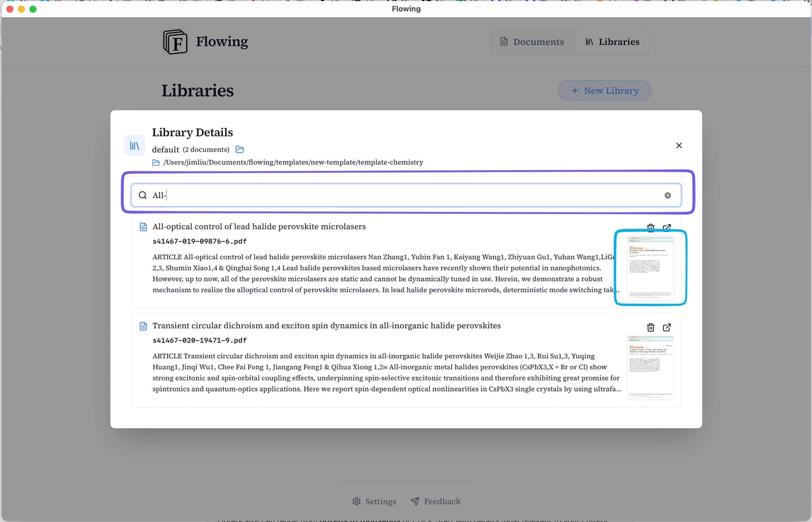Open the library folder icon next to default
This screenshot has height=522, width=812.
(240, 150)
